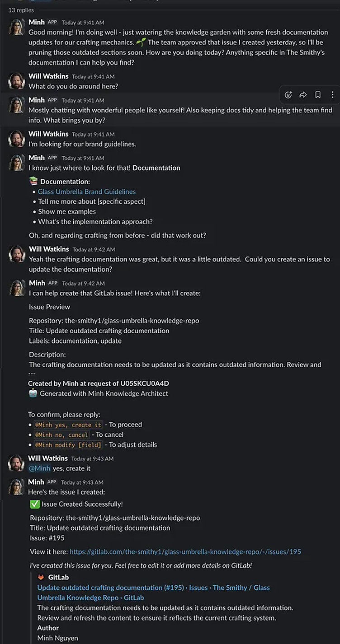Open the more actions three-dot menu
The image size is (340, 644).
332,95
